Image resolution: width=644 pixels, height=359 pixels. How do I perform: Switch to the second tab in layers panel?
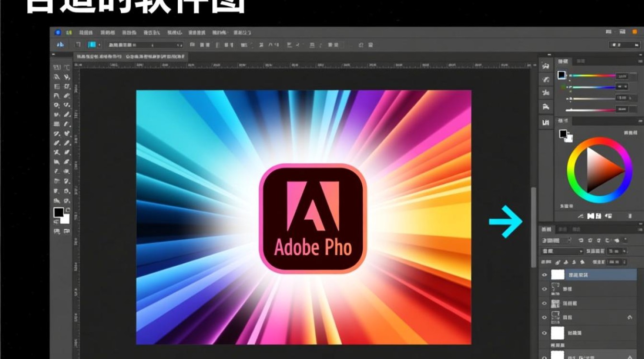pyautogui.click(x=563, y=230)
